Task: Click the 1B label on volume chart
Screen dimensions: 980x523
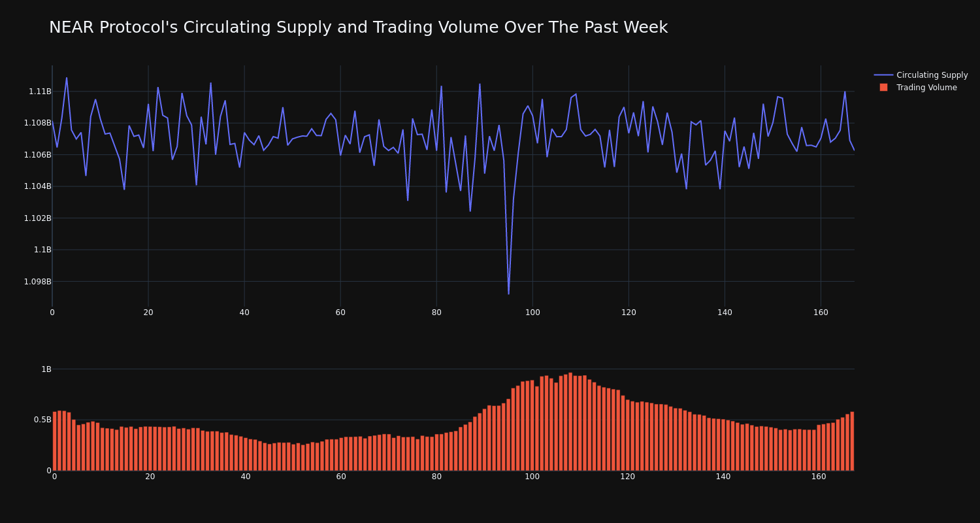Action: click(x=46, y=369)
